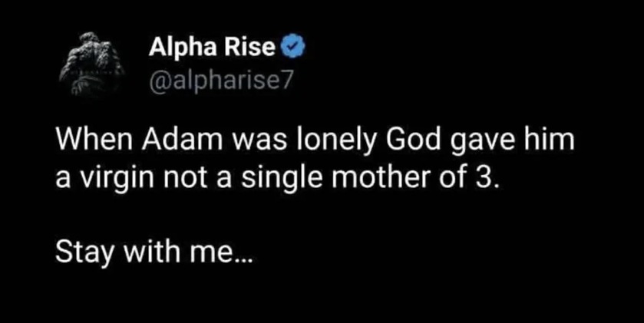Click the word "with" on the last line
Image resolution: width=644 pixels, height=323 pixels.
[x=148, y=252]
